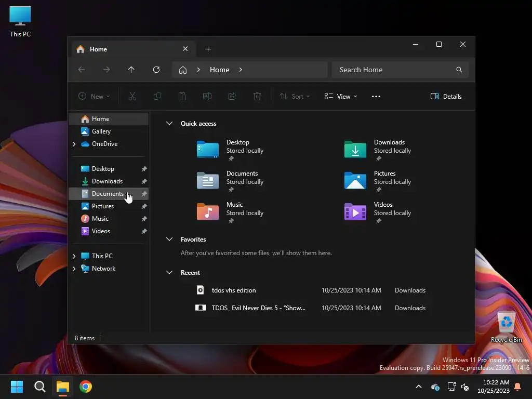Click the Paste clipboard icon in toolbar

[x=182, y=96]
